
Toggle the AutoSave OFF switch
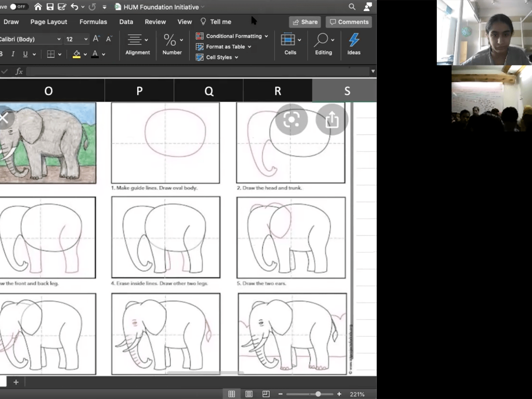18,7
